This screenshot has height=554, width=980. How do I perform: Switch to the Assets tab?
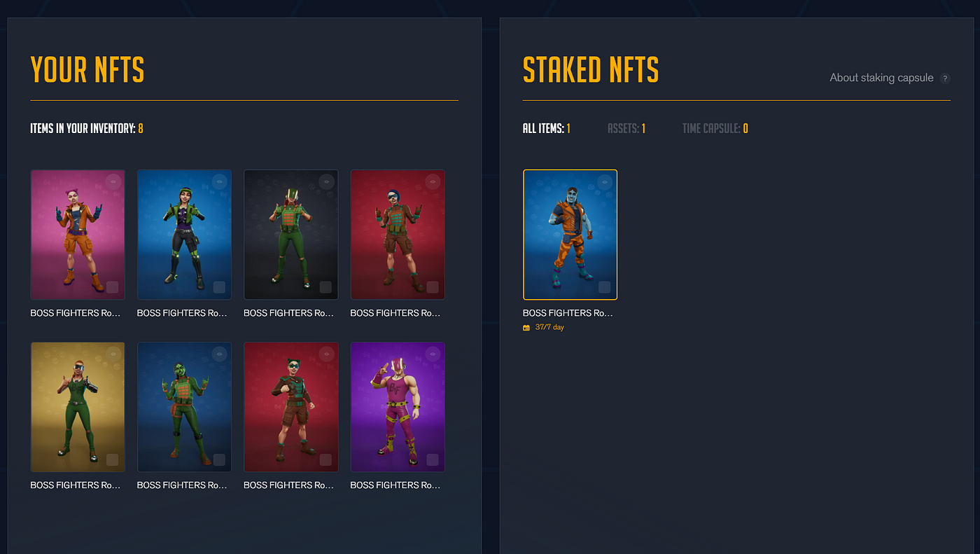(626, 128)
